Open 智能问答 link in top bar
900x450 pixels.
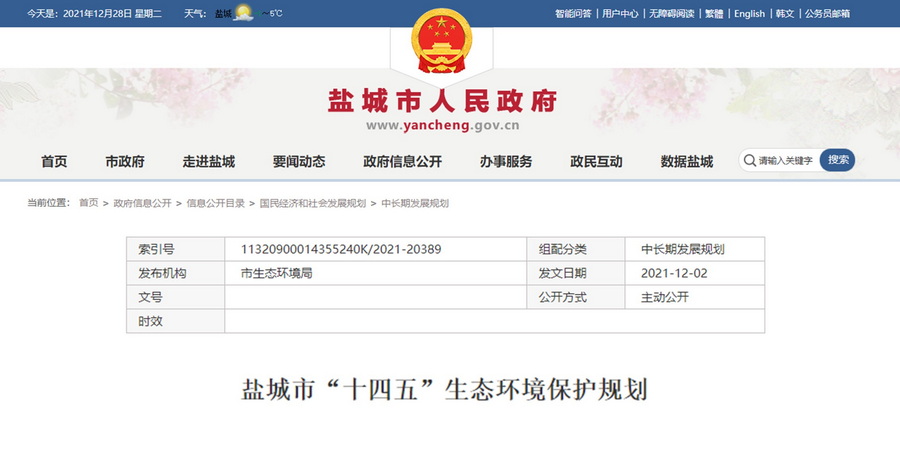[573, 14]
